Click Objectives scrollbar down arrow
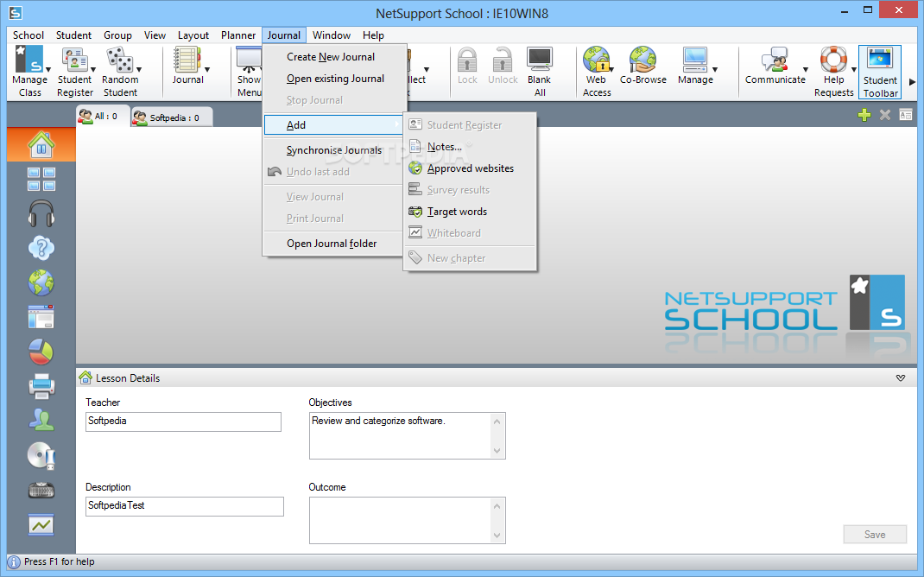The height and width of the screenshot is (577, 924). [497, 451]
